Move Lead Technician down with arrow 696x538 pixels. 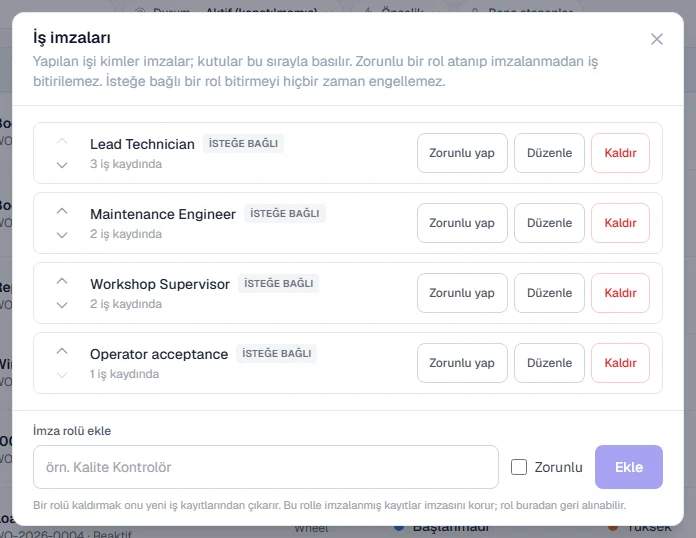pyautogui.click(x=62, y=165)
